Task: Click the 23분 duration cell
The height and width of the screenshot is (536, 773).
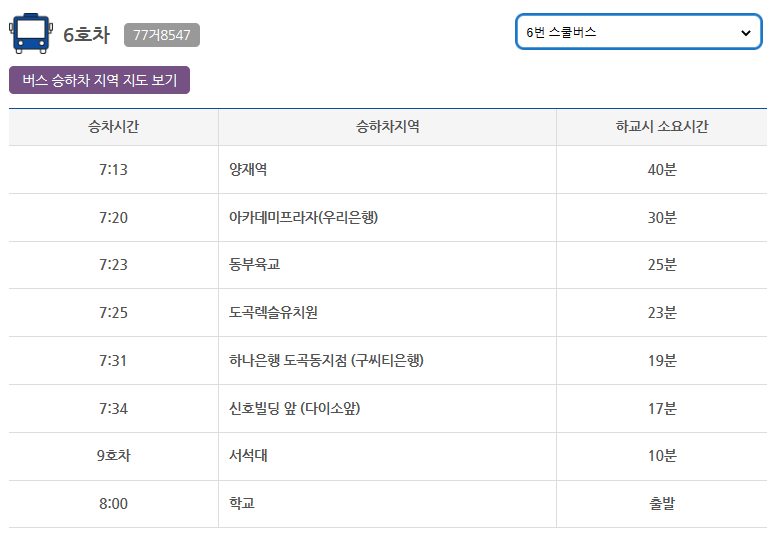Action: 662,313
